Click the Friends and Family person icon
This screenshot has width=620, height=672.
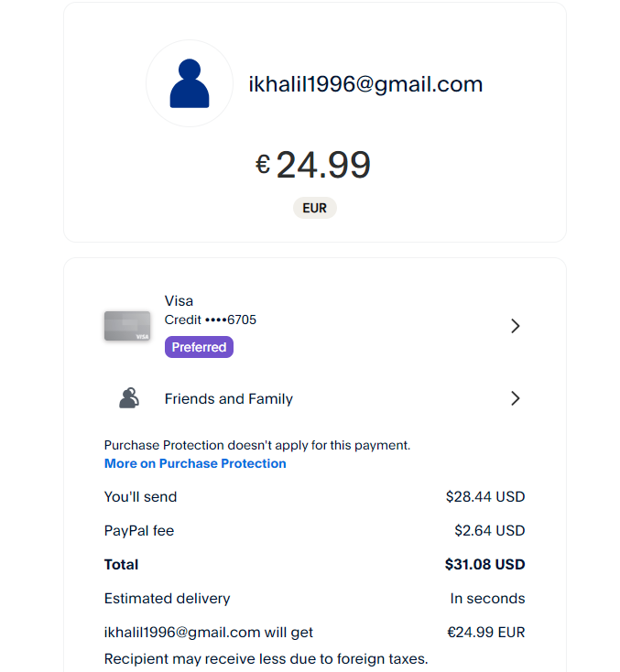tap(129, 398)
